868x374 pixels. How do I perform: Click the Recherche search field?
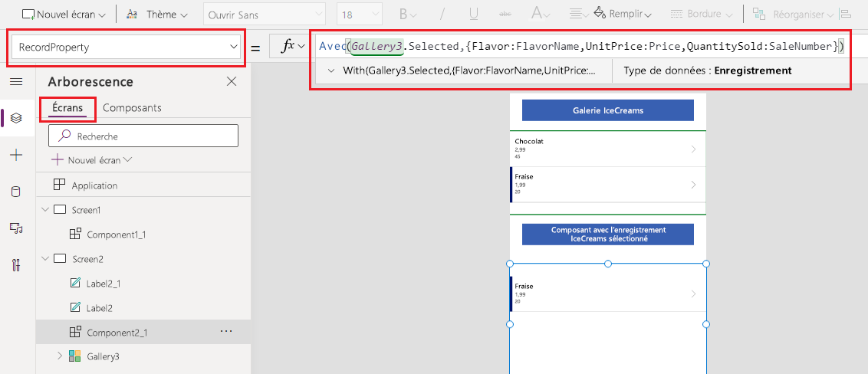click(143, 136)
